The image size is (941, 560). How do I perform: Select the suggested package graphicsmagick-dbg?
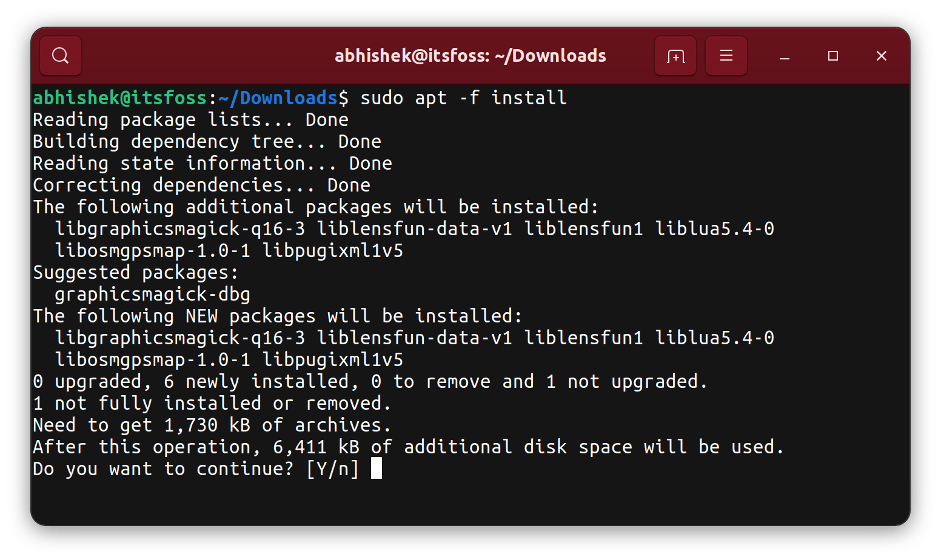[x=152, y=294]
